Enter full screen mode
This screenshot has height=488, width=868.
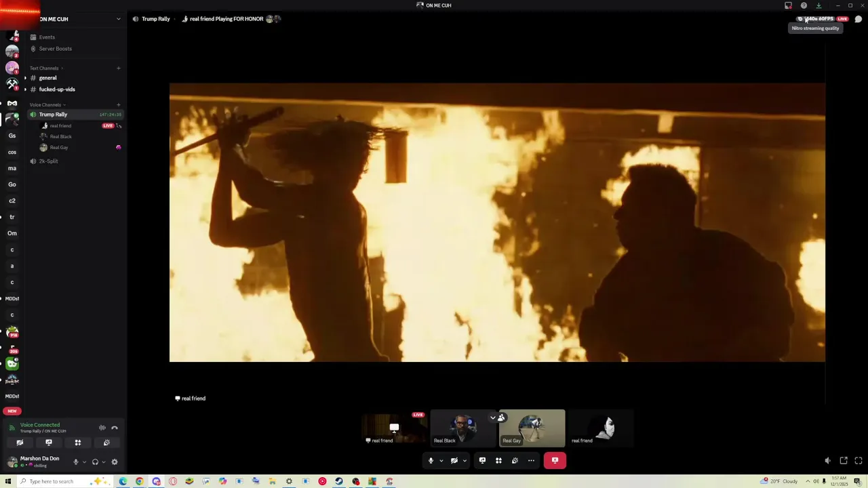click(x=859, y=461)
